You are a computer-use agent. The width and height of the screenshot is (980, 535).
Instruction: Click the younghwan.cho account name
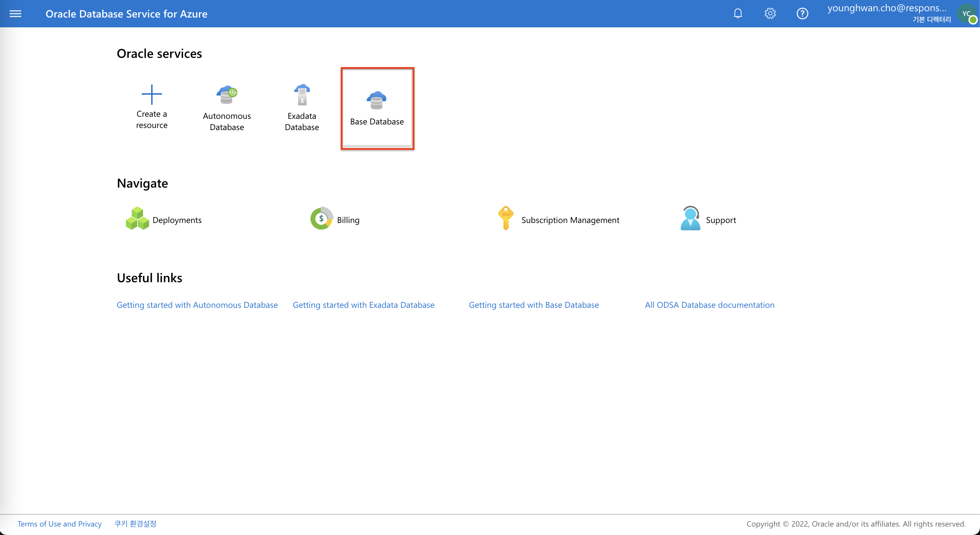point(887,8)
